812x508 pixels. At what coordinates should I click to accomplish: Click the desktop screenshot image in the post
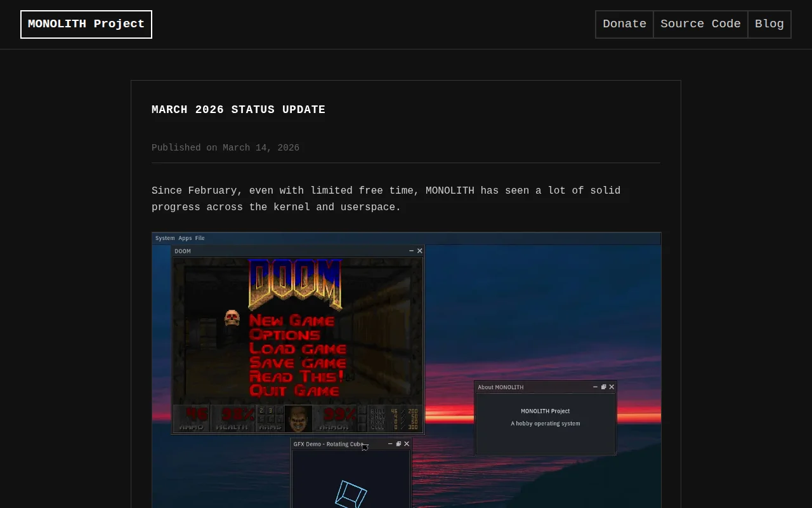pos(407,370)
